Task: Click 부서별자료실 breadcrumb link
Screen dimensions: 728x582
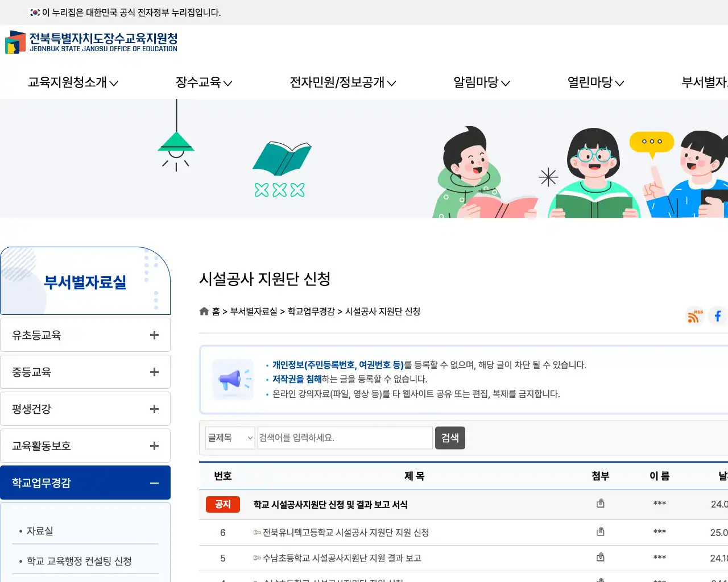Action: 254,311
